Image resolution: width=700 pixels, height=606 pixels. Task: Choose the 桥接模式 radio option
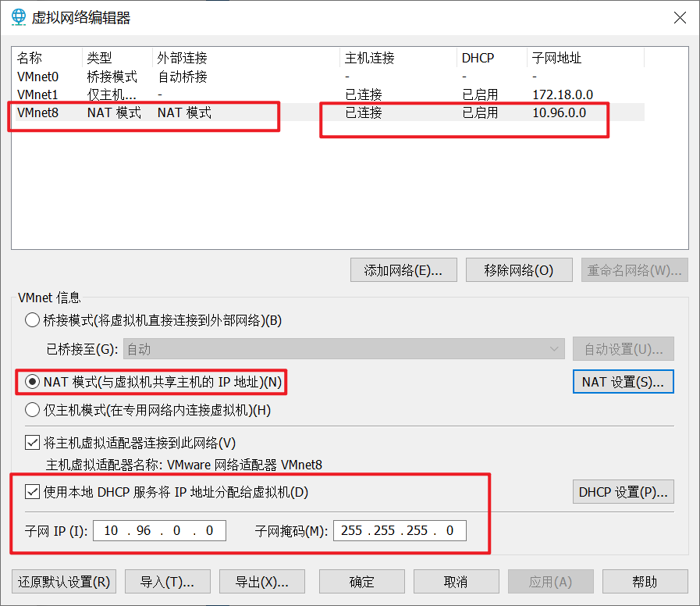pos(32,319)
